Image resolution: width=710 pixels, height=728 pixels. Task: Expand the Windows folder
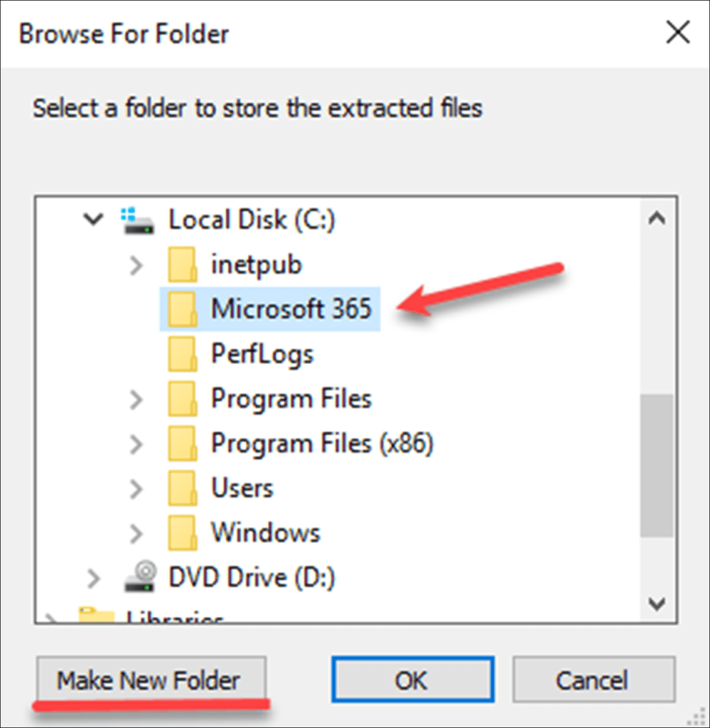click(x=136, y=532)
